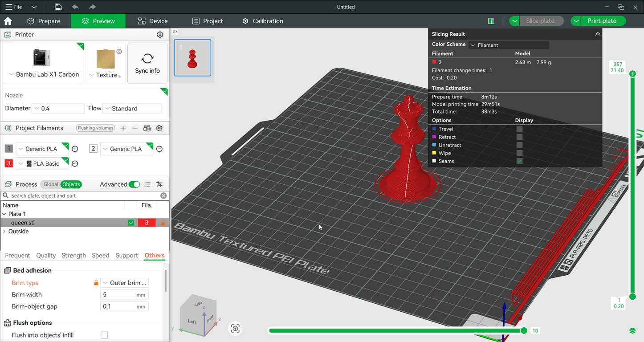Collapse the Plate 1 tree node
Viewport: 644px width, 342px height.
click(x=4, y=214)
